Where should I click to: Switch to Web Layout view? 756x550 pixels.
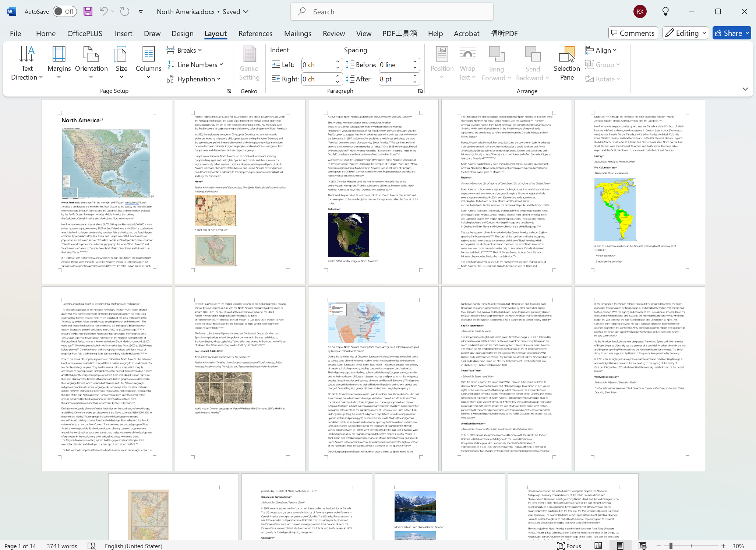[642, 546]
